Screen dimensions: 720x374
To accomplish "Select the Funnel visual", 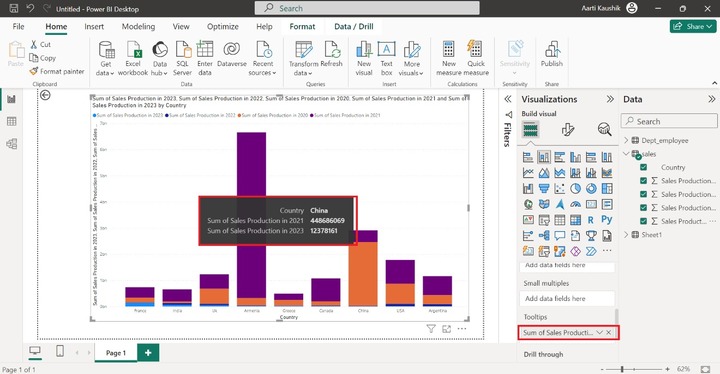I will 544,188.
